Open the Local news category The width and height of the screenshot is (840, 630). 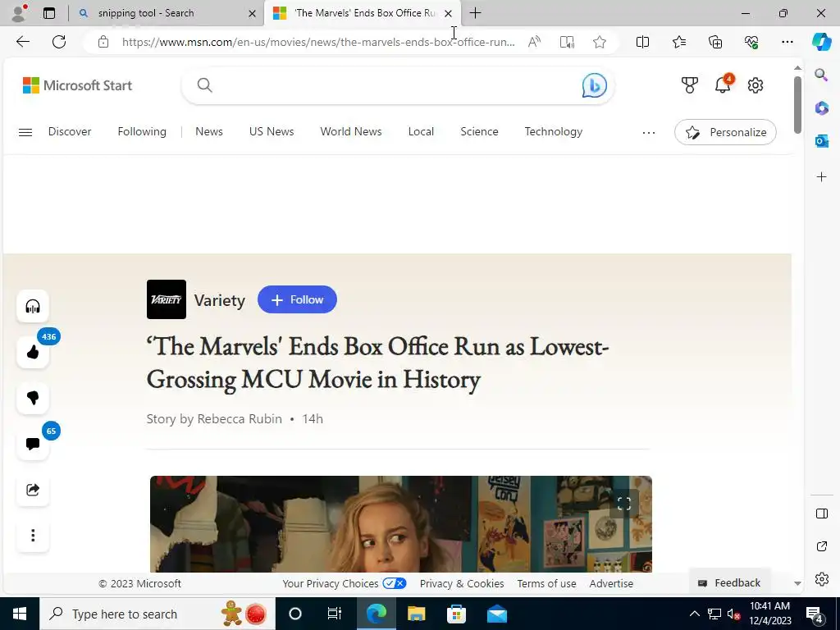pos(421,132)
